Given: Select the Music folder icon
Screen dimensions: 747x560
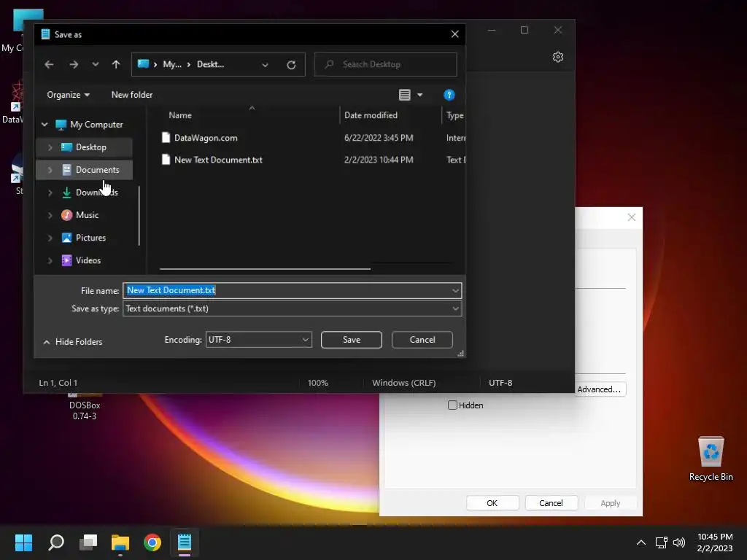Looking at the screenshot, I should (x=66, y=215).
